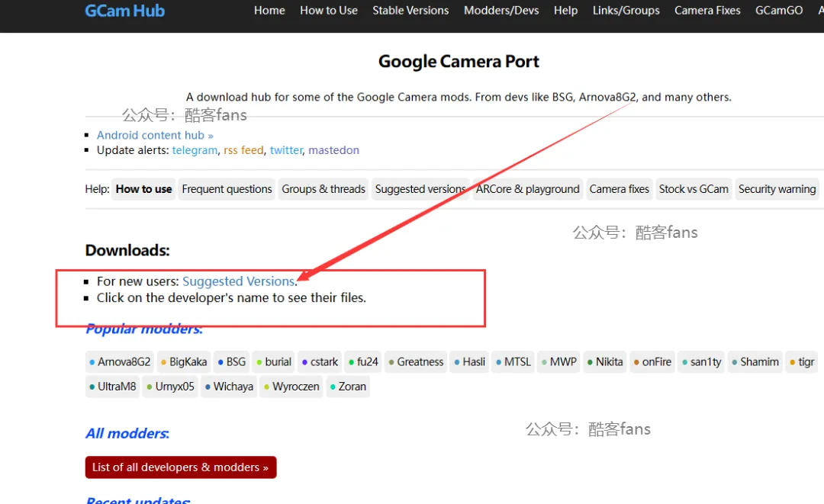Open the telegram update alerts link
Viewport: 824px width, 504px height.
click(x=195, y=150)
